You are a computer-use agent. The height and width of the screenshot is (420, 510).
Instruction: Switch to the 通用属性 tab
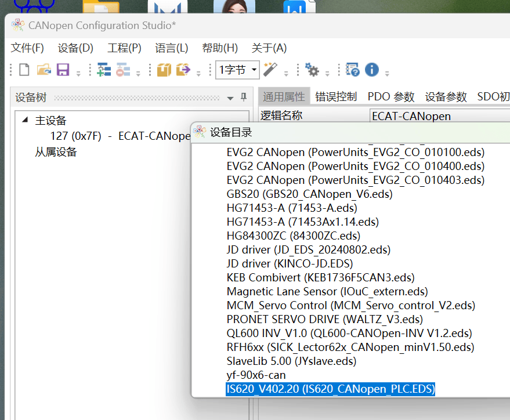[284, 96]
